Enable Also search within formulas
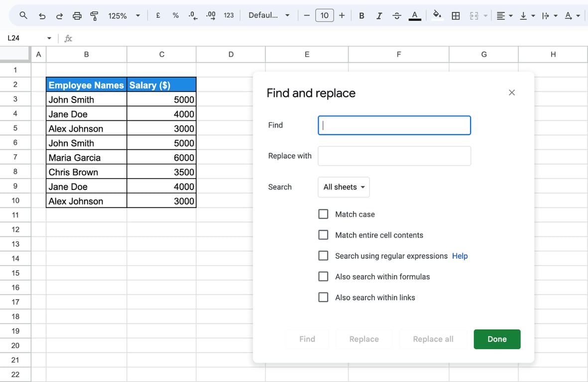The width and height of the screenshot is (588, 382). pos(323,277)
